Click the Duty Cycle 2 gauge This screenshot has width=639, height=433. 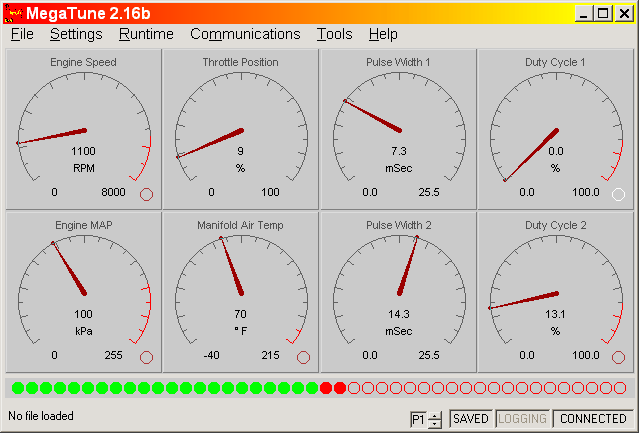pos(555,292)
